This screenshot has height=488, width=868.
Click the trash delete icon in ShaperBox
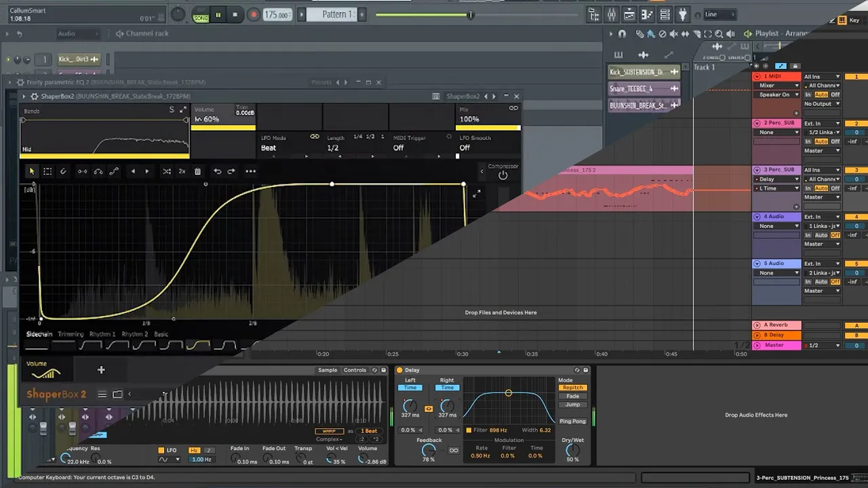(197, 171)
